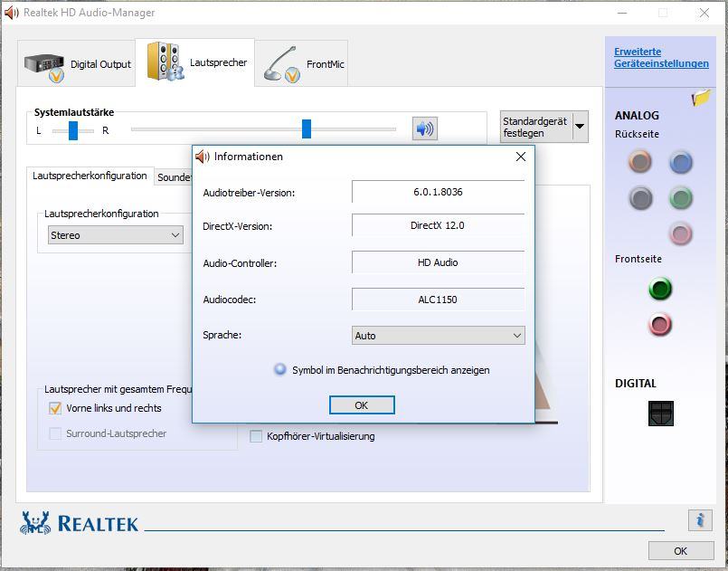Click the Lautsprecher speakers icon
The height and width of the screenshot is (571, 728).
click(x=165, y=62)
